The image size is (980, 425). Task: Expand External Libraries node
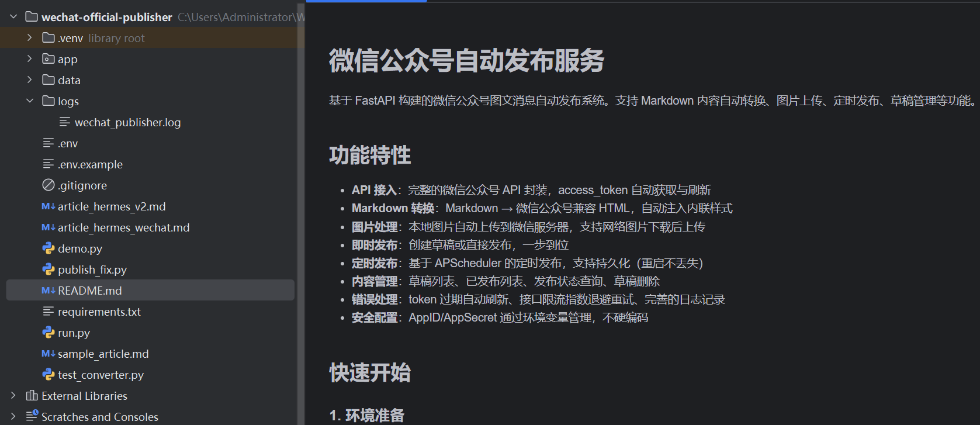pos(13,396)
